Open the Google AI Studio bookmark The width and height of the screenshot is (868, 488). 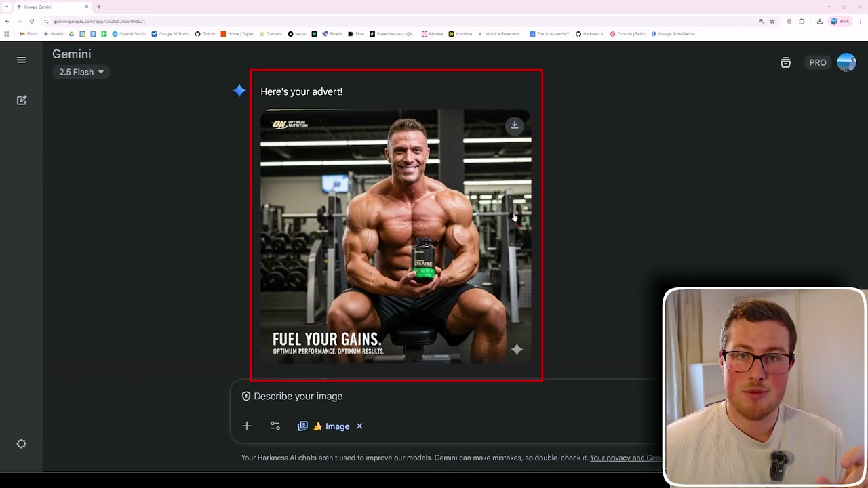pos(171,33)
